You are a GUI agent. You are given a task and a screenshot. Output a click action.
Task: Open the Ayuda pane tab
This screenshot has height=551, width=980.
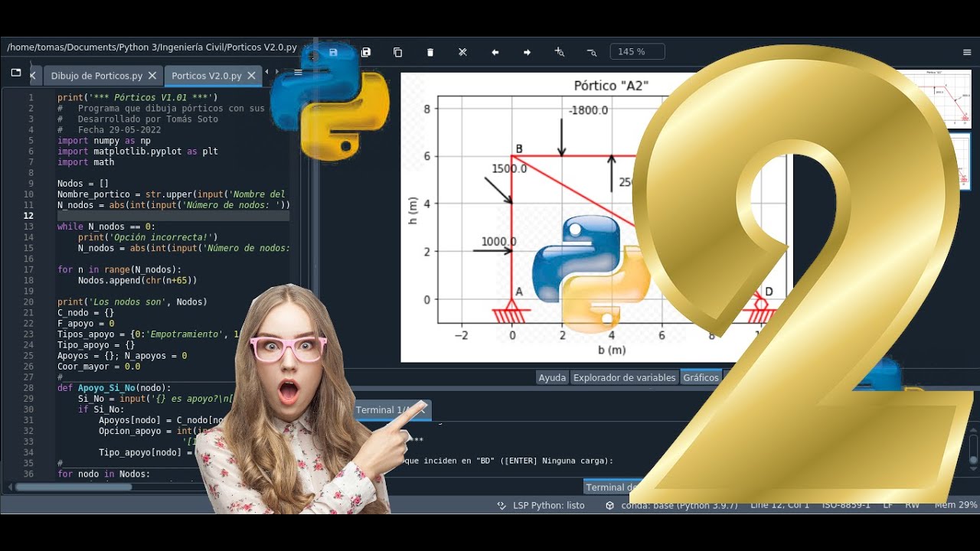tap(552, 377)
